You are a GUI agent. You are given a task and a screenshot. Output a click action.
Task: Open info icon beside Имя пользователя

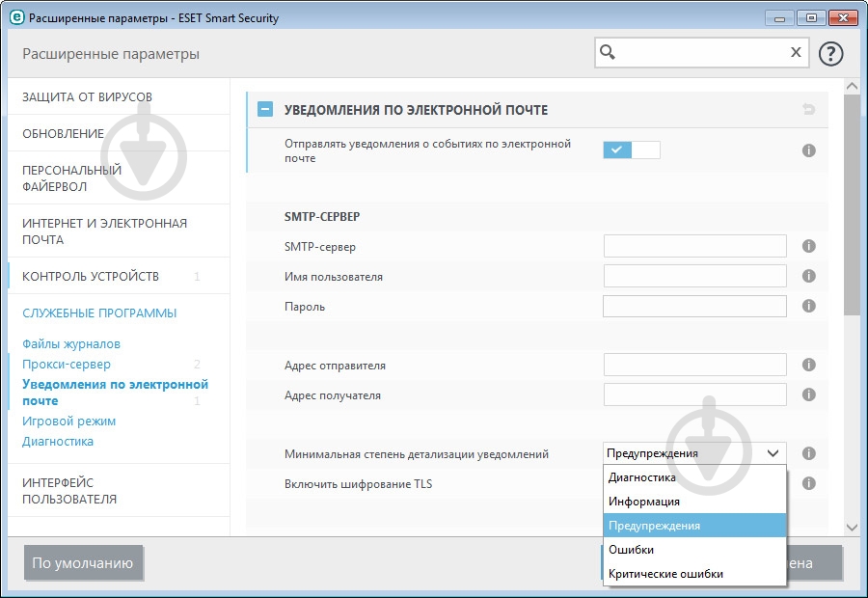coord(808,276)
